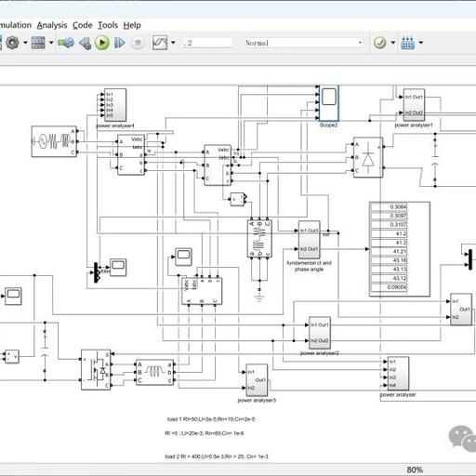Click the 0.09004 value in Display block

tap(389, 287)
